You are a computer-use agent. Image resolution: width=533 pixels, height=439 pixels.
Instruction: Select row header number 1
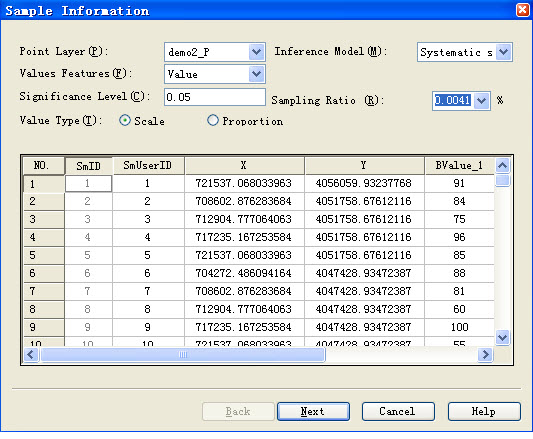pos(44,184)
